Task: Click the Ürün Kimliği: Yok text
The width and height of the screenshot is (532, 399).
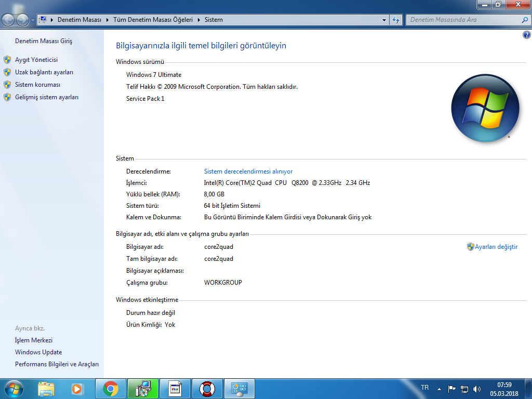Action: 151,324
